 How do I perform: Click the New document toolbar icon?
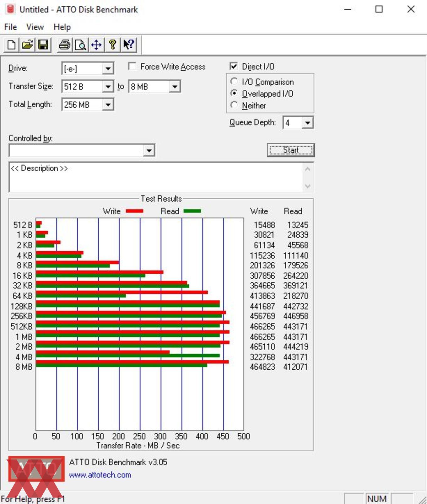[x=11, y=45]
